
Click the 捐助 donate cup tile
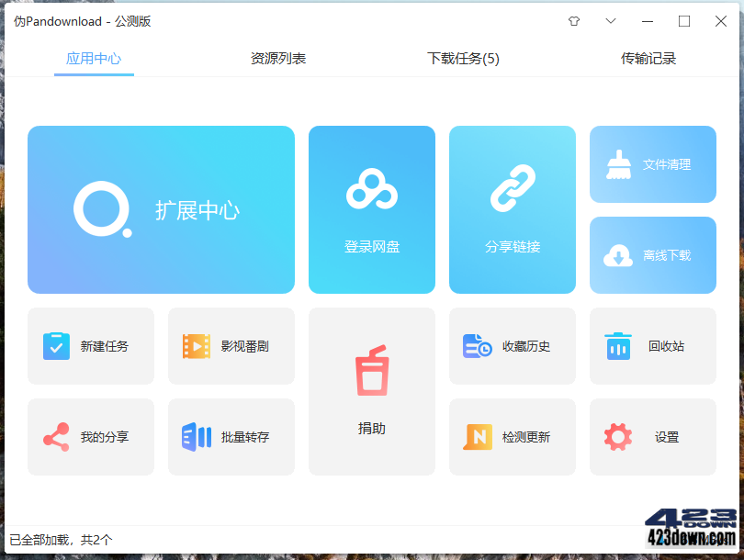(371, 392)
